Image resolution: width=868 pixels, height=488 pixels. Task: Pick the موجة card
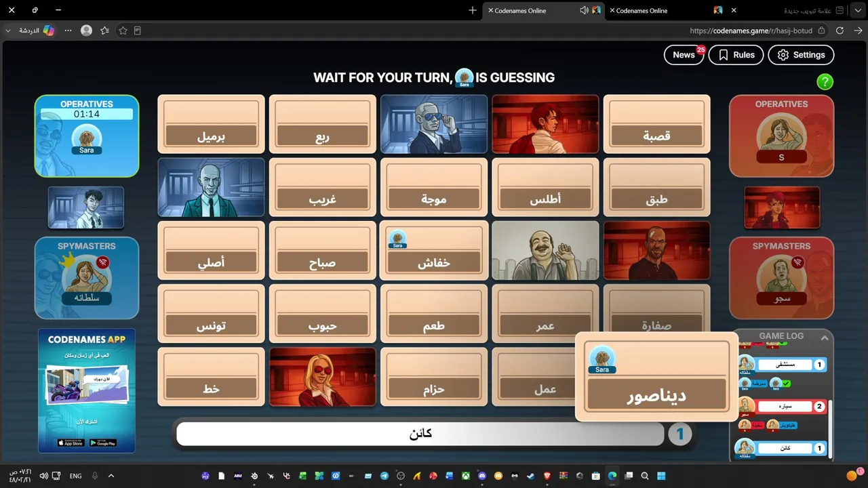pyautogui.click(x=434, y=187)
